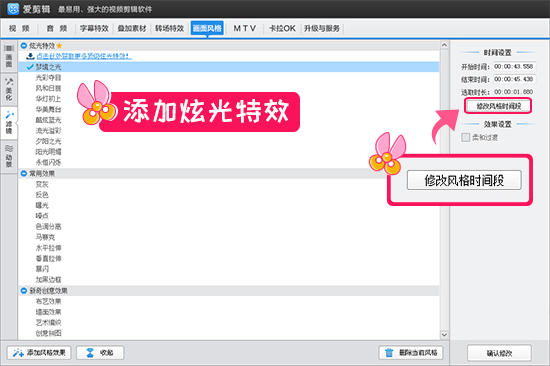Switch to the 视频 tab

[x=19, y=28]
